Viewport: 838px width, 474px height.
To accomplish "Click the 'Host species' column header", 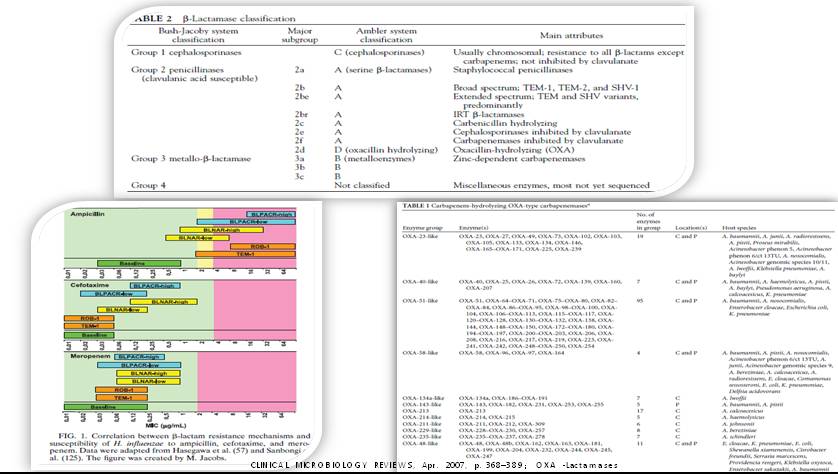I will [x=739, y=228].
